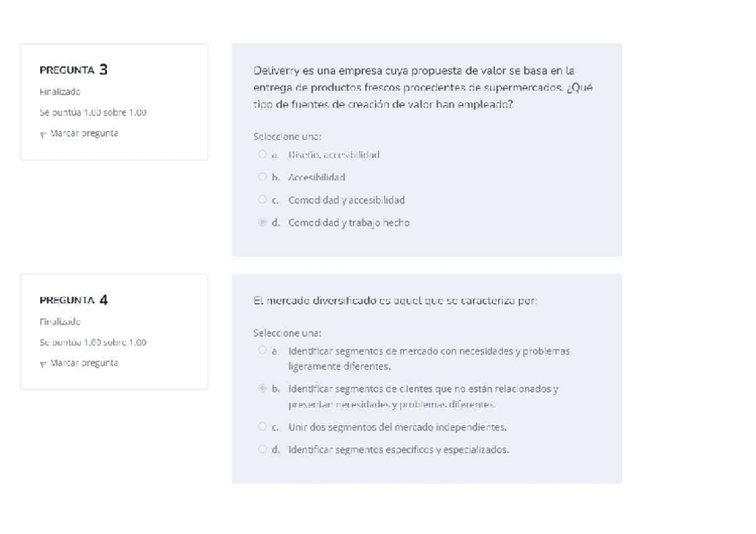Click the flag icon in Pregunta 4 card

[43, 363]
